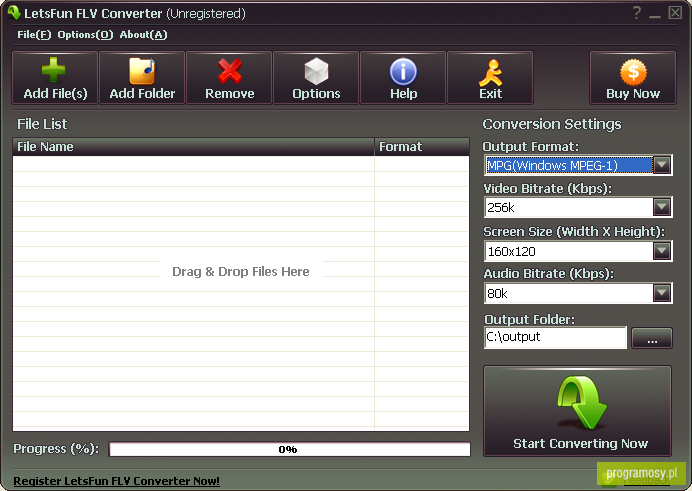Screen dimensions: 692x491
Task: Expand the Output Format dropdown arrow
Action: [x=662, y=165]
